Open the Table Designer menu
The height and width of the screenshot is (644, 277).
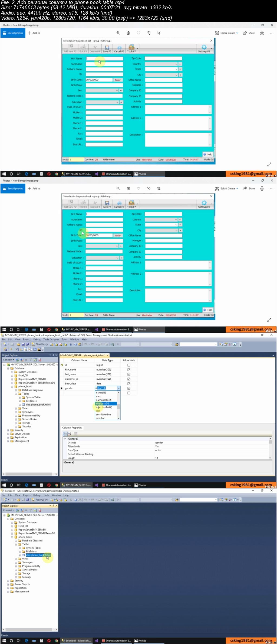coord(51,339)
